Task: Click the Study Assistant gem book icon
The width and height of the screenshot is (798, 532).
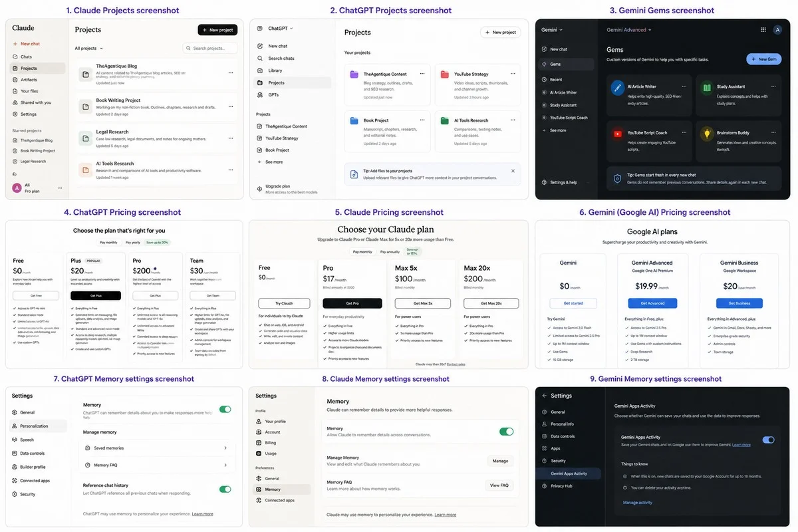Action: pyautogui.click(x=707, y=86)
